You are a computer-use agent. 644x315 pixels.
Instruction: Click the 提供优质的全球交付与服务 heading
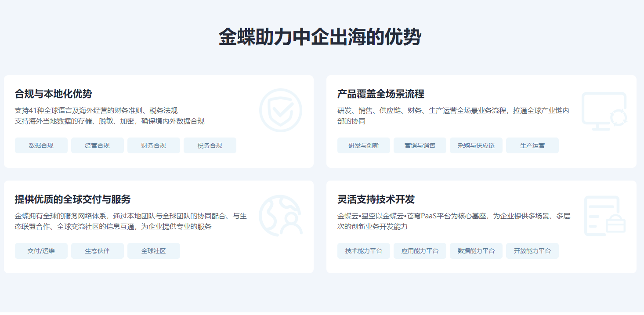coord(73,199)
